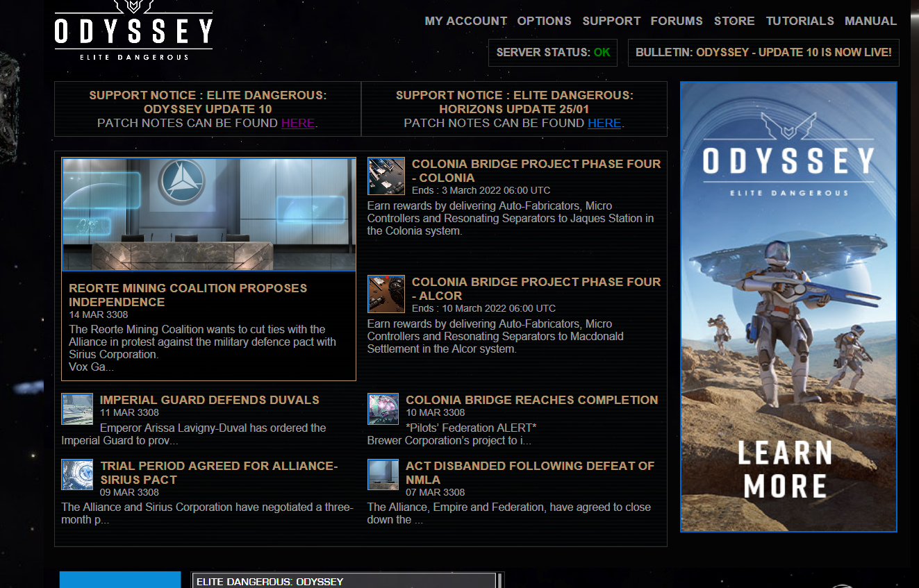Click the '07 MAR 3308' date text

[436, 492]
